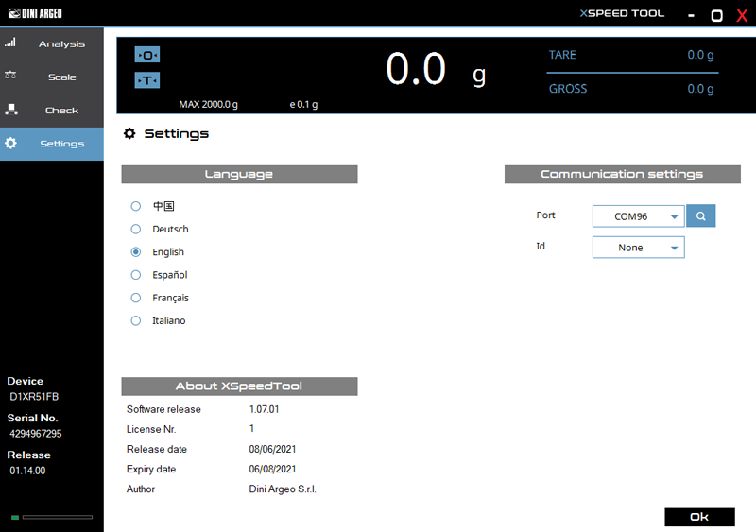Open the Port COM96 dropdown

pyautogui.click(x=638, y=217)
